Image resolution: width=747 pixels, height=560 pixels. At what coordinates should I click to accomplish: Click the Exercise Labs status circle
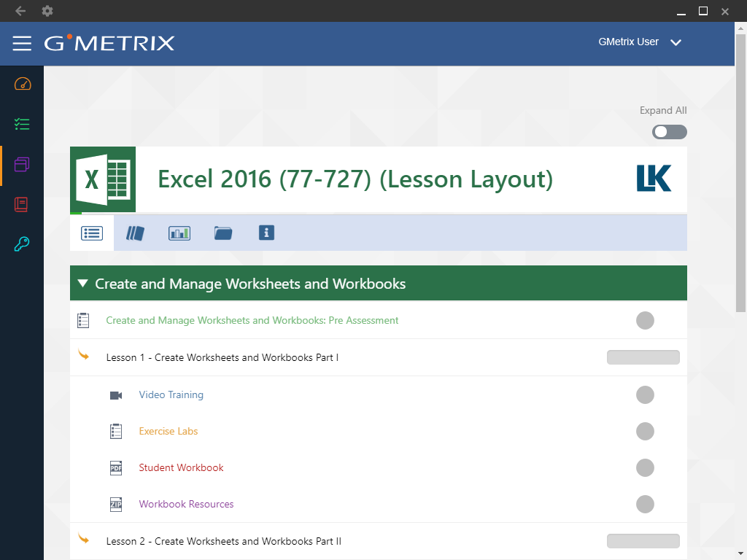click(x=645, y=432)
